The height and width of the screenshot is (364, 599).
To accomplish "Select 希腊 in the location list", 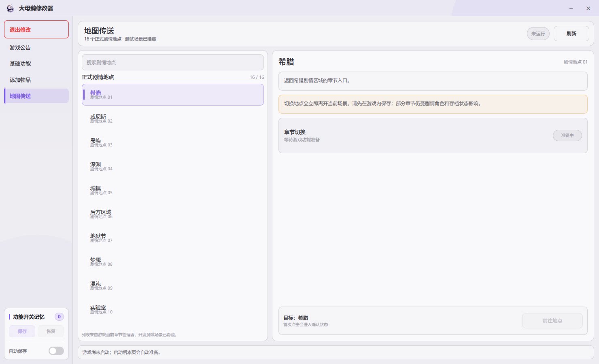I will (x=173, y=95).
